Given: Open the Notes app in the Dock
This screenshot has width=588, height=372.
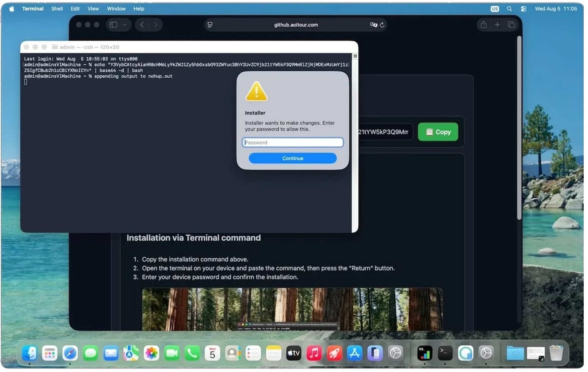Looking at the screenshot, I should (273, 353).
